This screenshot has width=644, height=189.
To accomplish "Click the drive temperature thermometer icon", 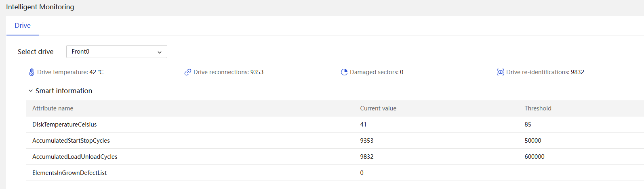I will [x=32, y=72].
